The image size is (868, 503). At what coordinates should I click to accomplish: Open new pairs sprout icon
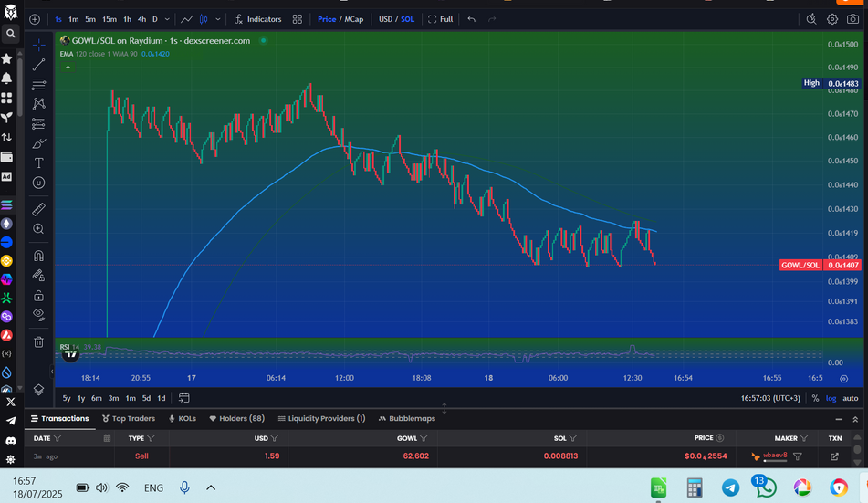pyautogui.click(x=6, y=118)
